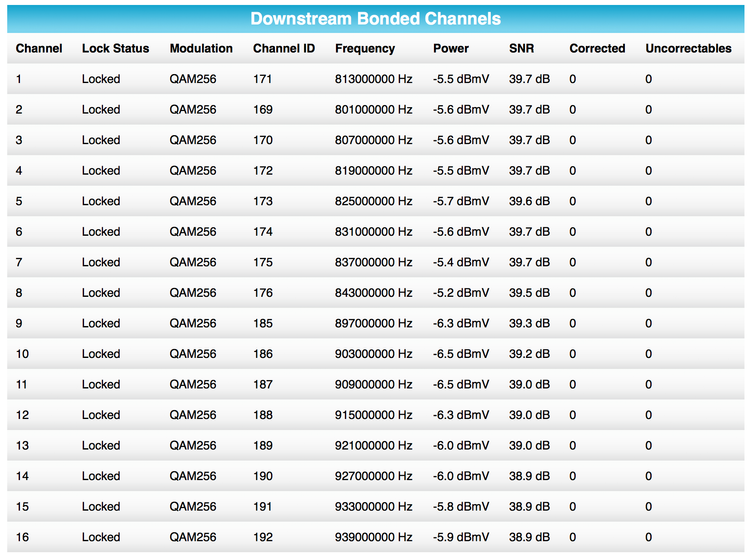Click power value -5.2 dBmV
Viewport: 750px width, 558px height.
click(x=461, y=293)
